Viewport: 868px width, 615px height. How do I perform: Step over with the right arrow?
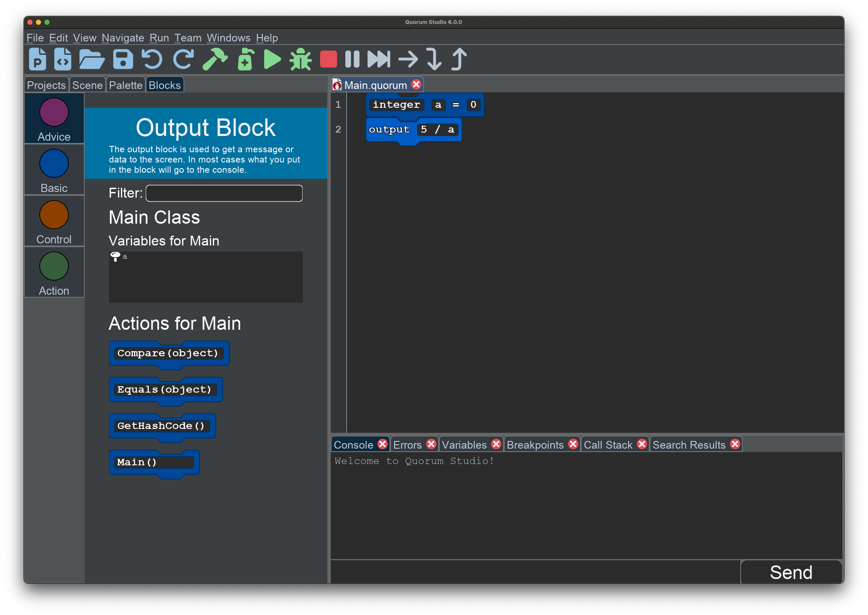tap(408, 59)
